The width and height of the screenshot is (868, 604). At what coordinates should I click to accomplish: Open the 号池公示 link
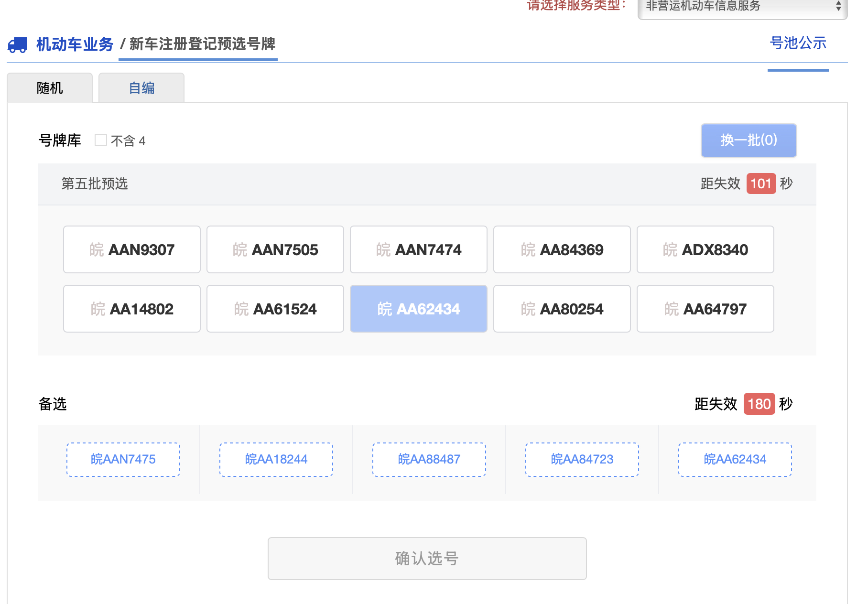tap(798, 43)
